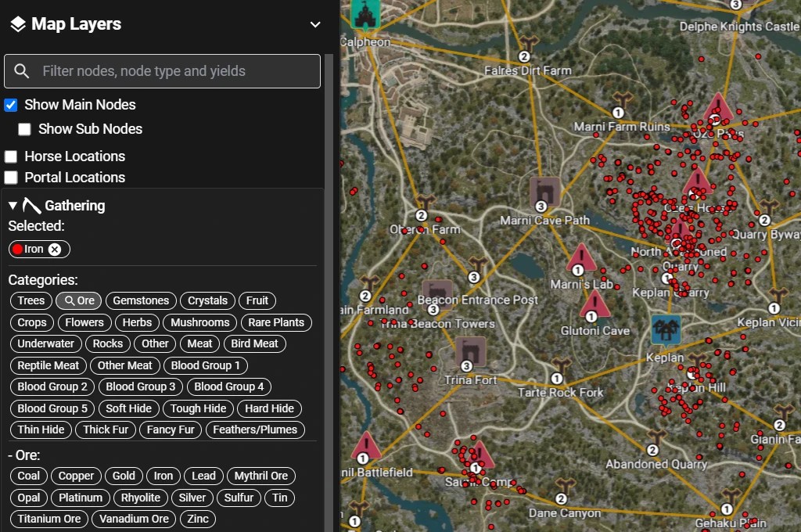Click the Saunil Battlefield danger icon
Screen dimensions: 801x532
[x=366, y=448]
